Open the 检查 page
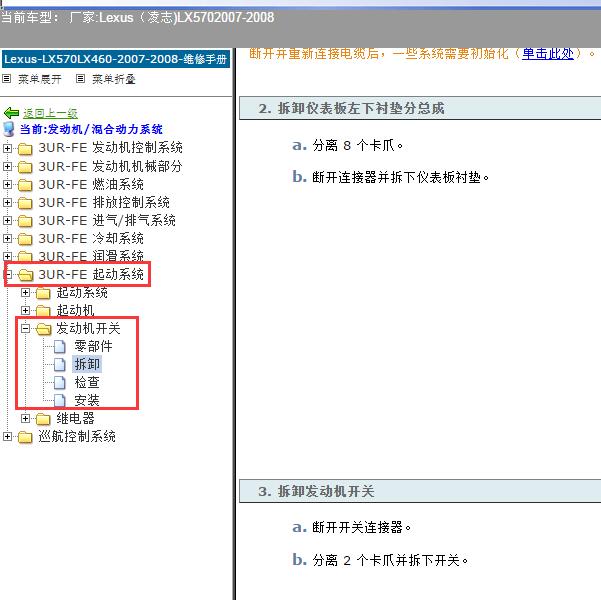Image resolution: width=601 pixels, height=600 pixels. point(87,382)
